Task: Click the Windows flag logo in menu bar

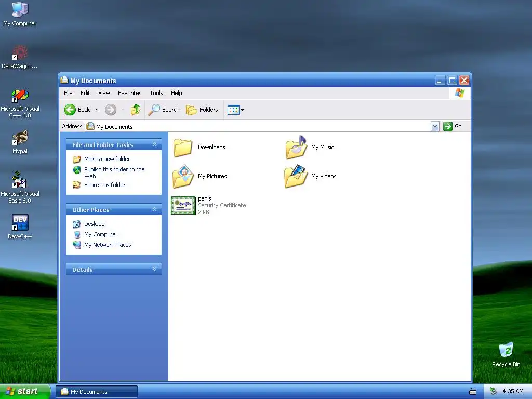Action: 460,93
